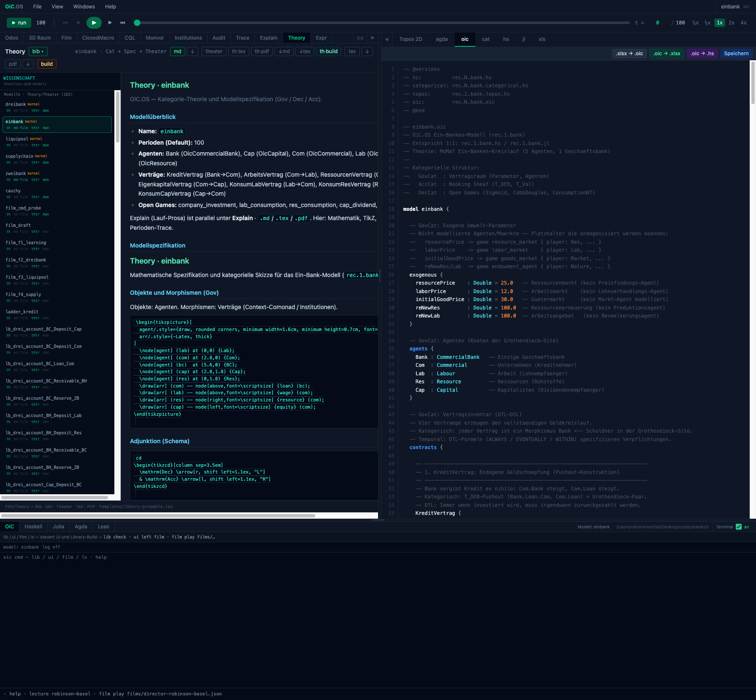756x700 pixels.
Task: Go to the Institutions tab
Action: click(x=188, y=38)
